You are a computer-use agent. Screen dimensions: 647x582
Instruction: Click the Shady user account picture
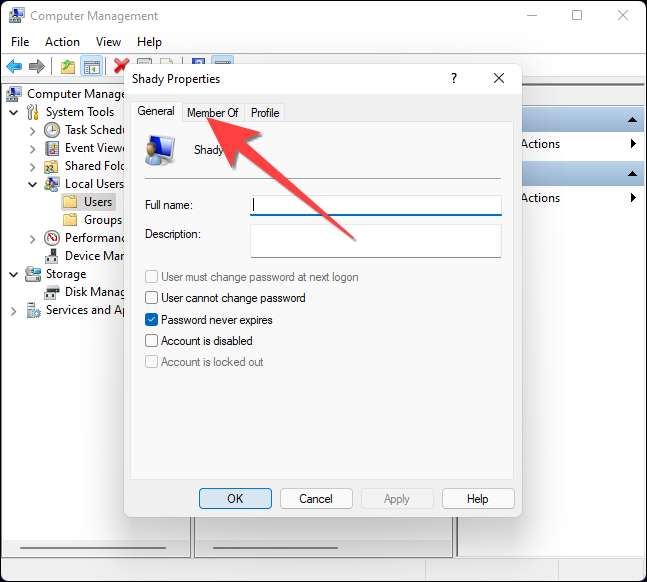(x=160, y=150)
